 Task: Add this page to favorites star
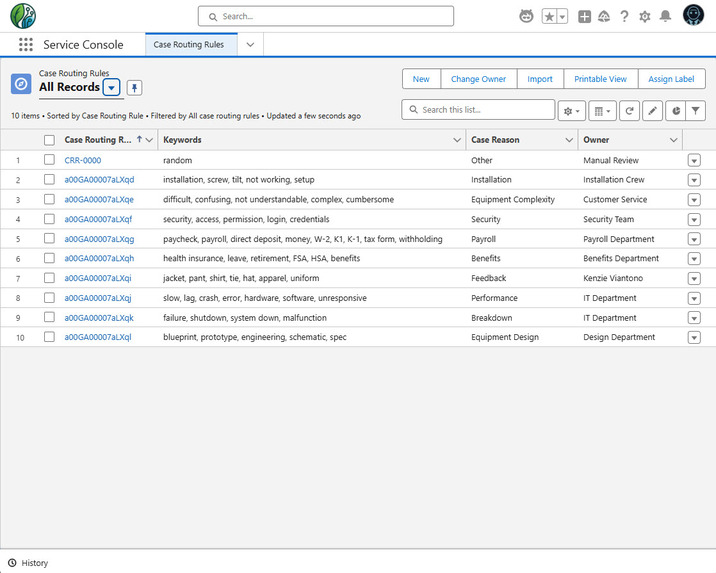pos(549,17)
